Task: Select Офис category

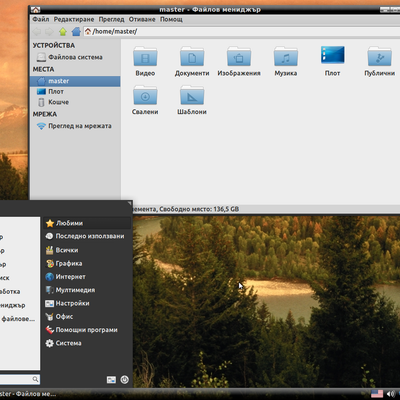Action: point(87,317)
